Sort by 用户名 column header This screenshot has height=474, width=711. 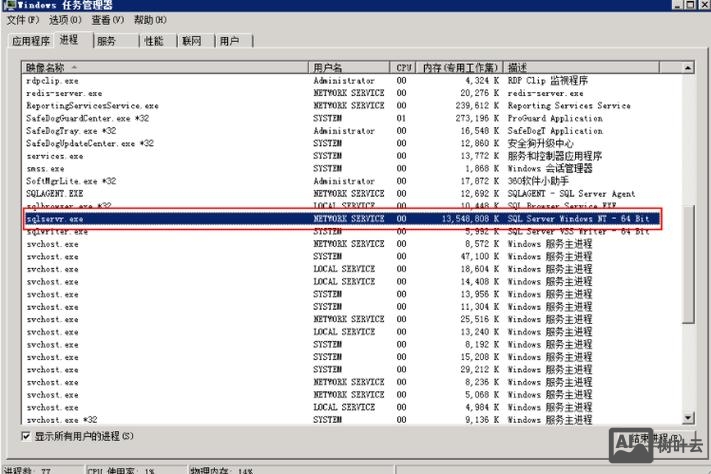(x=349, y=68)
